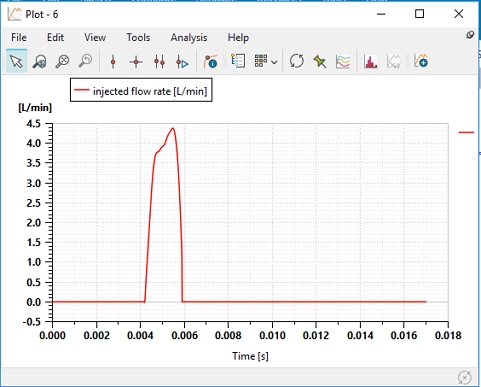Image resolution: width=481 pixels, height=387 pixels.
Task: Open the curve information icon
Action: point(211,62)
